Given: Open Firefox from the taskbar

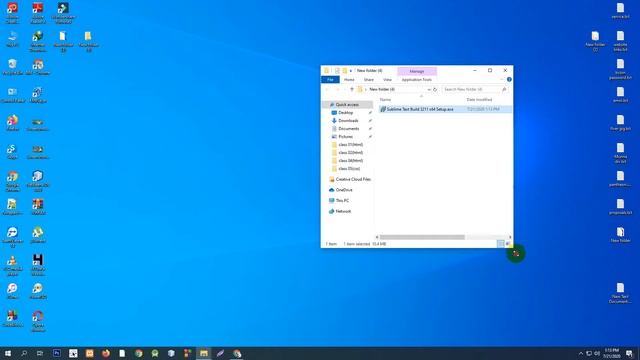Looking at the screenshot, I should tap(106, 353).
